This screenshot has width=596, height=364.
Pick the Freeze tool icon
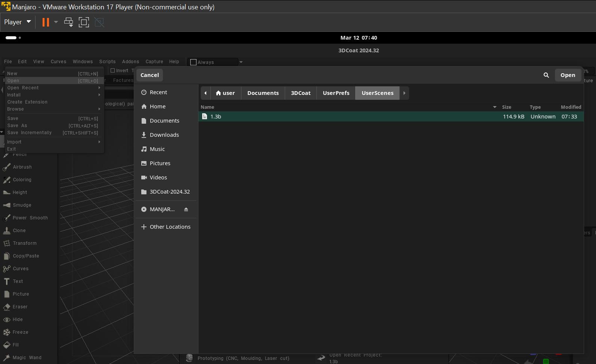[7, 332]
